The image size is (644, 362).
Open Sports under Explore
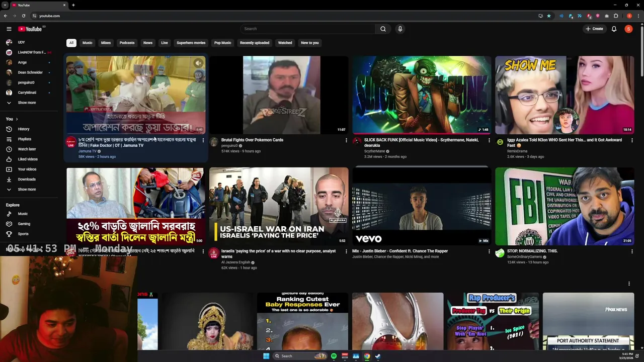[x=23, y=234]
